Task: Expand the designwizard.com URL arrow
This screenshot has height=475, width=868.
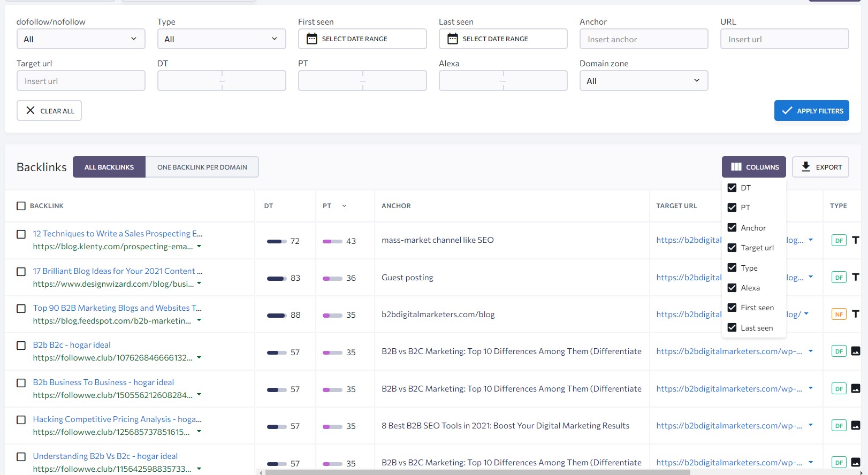Action: pyautogui.click(x=199, y=284)
